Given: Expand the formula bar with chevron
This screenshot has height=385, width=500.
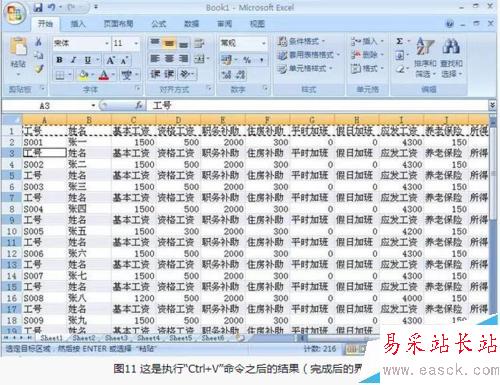Looking at the screenshot, I should pyautogui.click(x=492, y=106).
